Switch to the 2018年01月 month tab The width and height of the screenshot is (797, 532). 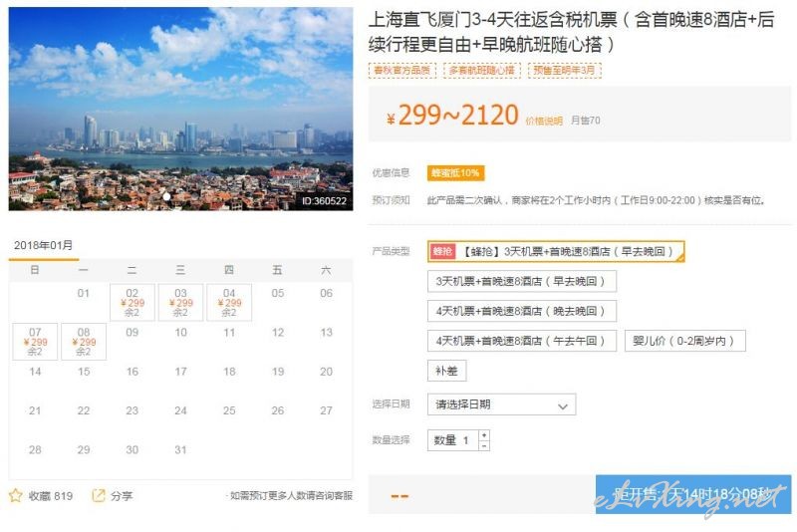point(43,245)
